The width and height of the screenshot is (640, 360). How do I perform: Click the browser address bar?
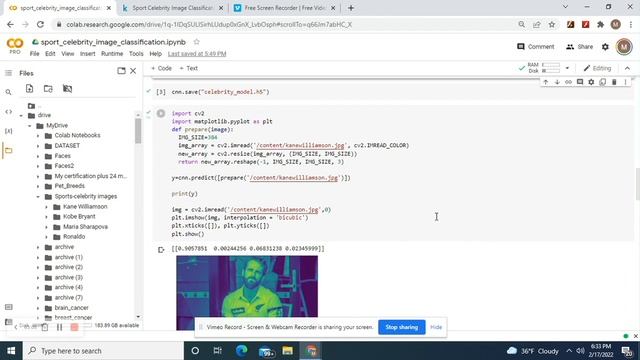[286, 24]
